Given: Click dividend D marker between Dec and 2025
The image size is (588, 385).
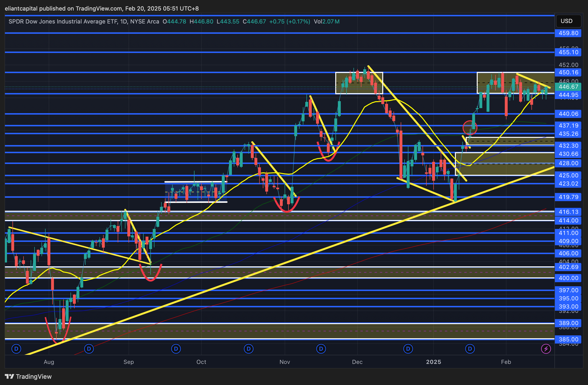Looking at the screenshot, I should click(x=408, y=349).
